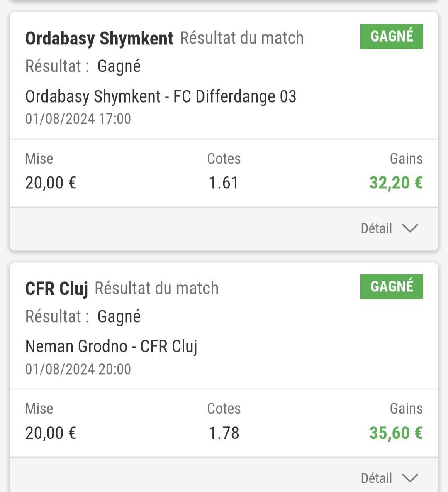
Task: Click date 01/08/2024 20:00
Action: pos(78,369)
